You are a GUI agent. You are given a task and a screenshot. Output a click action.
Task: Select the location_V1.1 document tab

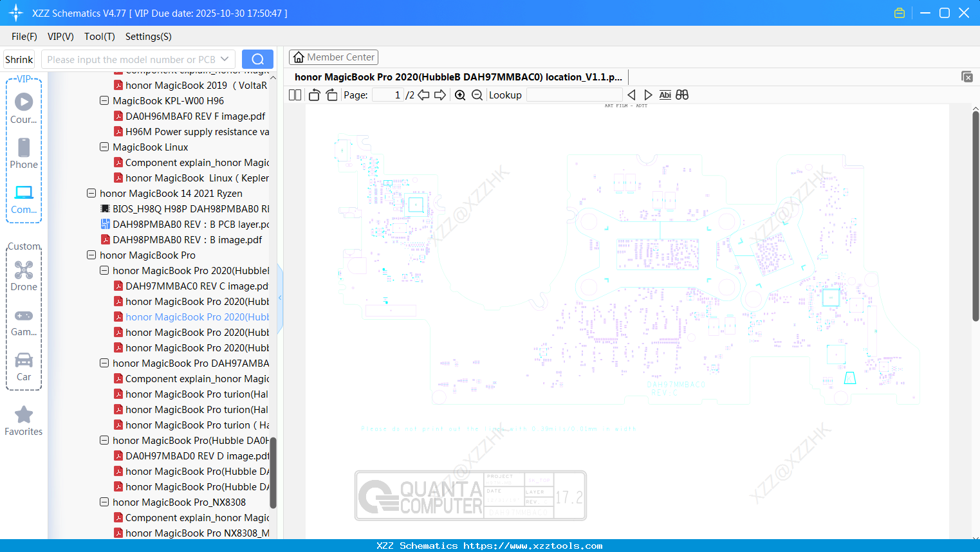point(458,77)
